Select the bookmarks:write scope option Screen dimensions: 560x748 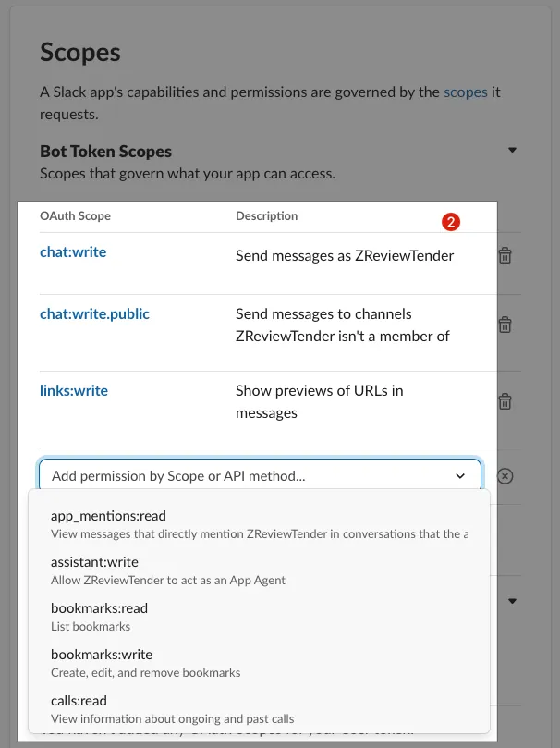pyautogui.click(x=259, y=663)
